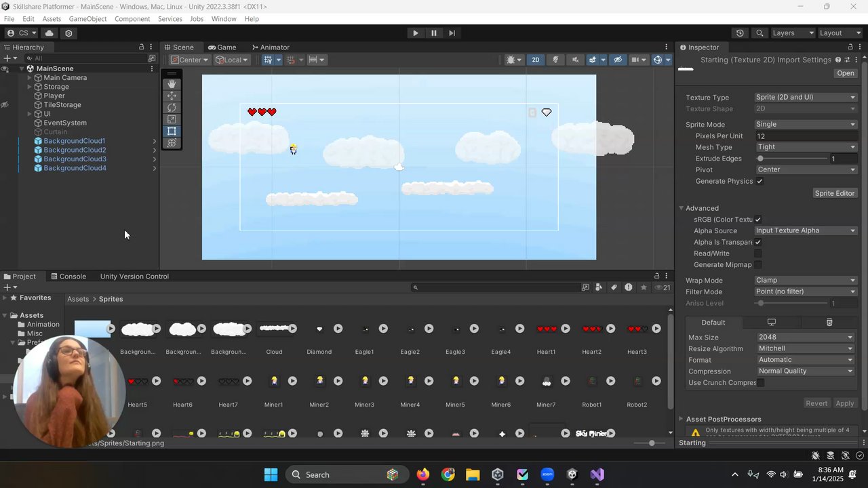868x488 pixels.
Task: Select the Diamond sprite thumbnail
Action: click(x=319, y=329)
